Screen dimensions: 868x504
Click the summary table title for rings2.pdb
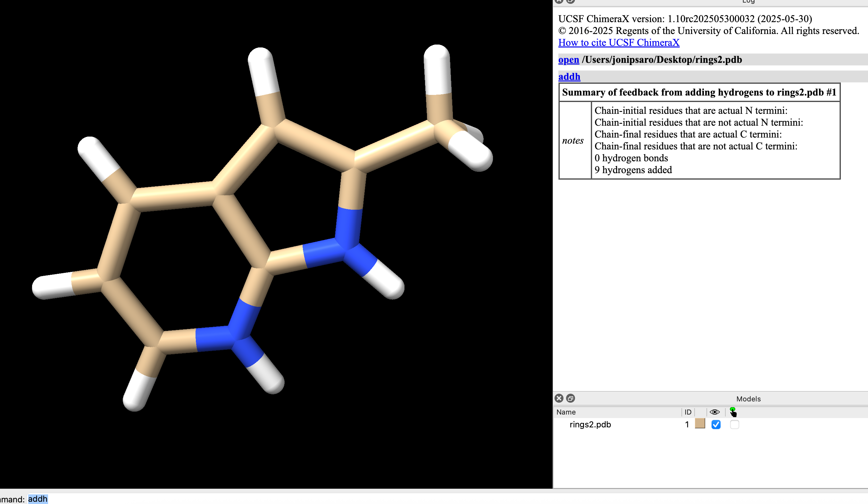pos(699,92)
